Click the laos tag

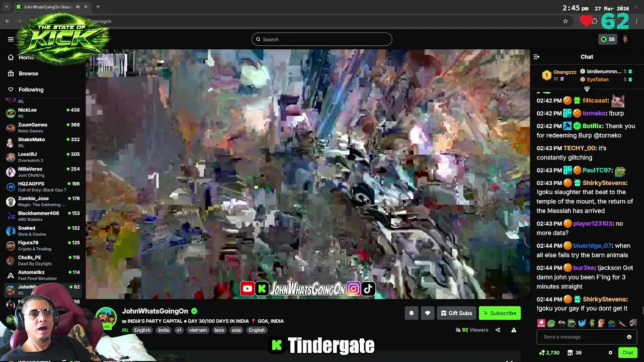click(x=219, y=330)
